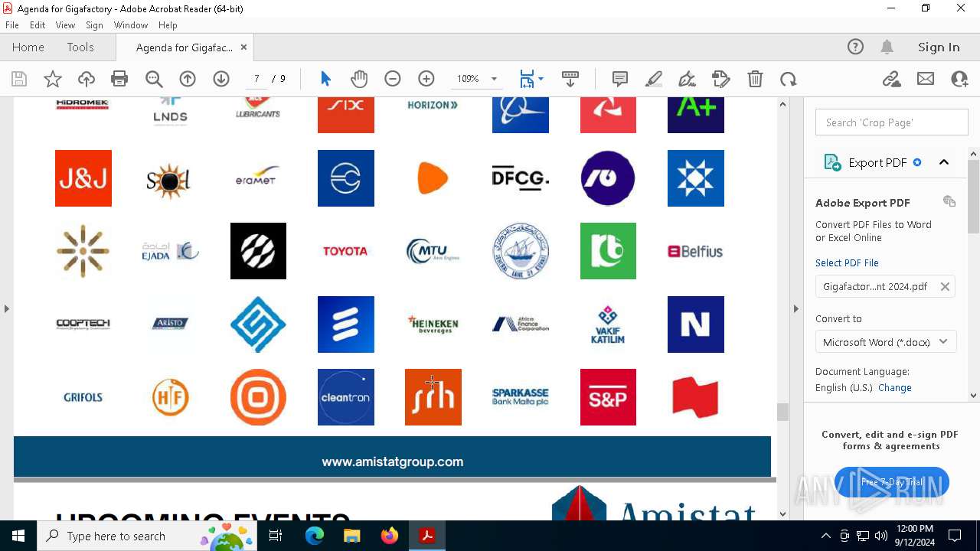Image resolution: width=980 pixels, height=551 pixels.
Task: Click the S&P logo in the document
Action: 608,397
